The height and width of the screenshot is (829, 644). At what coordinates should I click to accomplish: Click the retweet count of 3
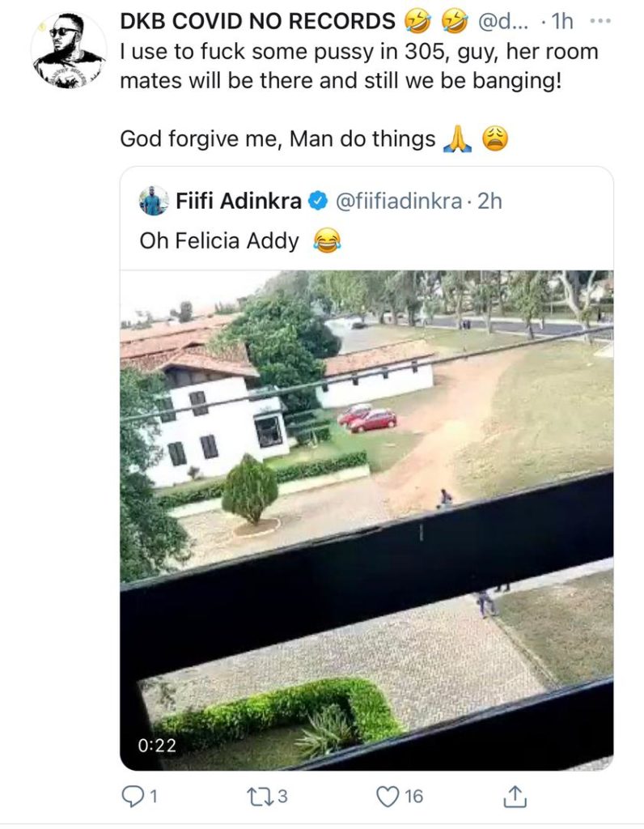[282, 797]
